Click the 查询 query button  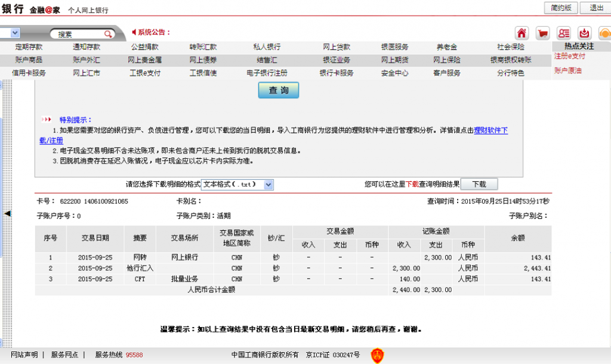278,90
